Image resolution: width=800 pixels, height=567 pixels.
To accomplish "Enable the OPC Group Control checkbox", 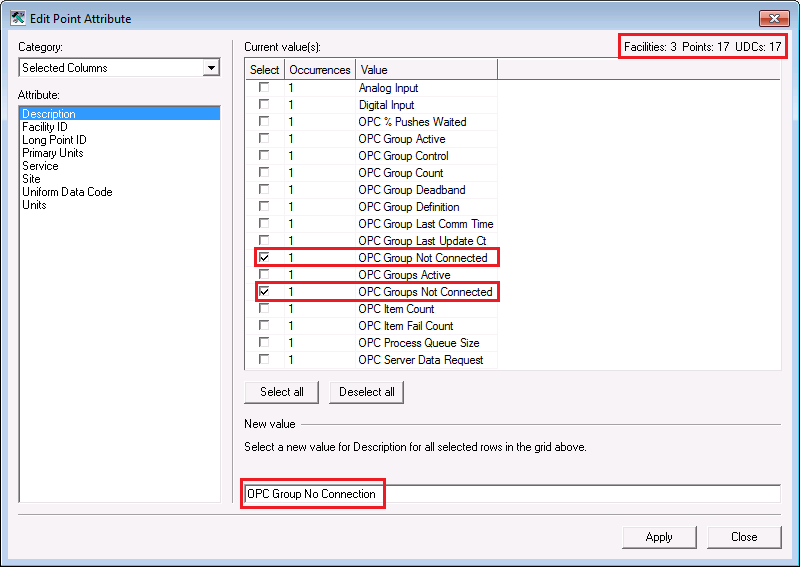I will 264,155.
